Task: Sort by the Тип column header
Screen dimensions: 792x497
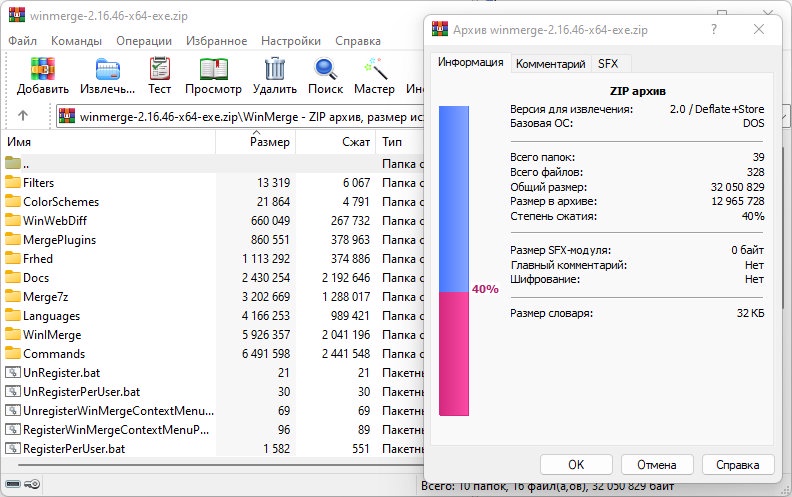Action: point(400,142)
